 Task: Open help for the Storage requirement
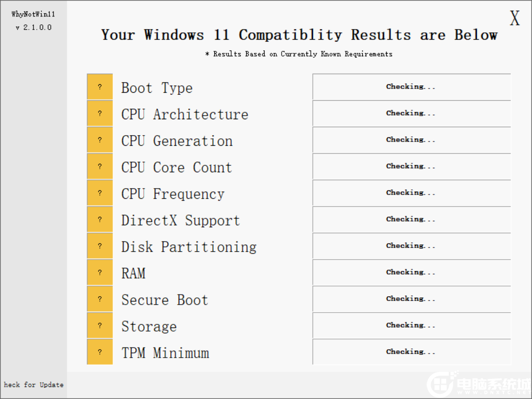(100, 325)
